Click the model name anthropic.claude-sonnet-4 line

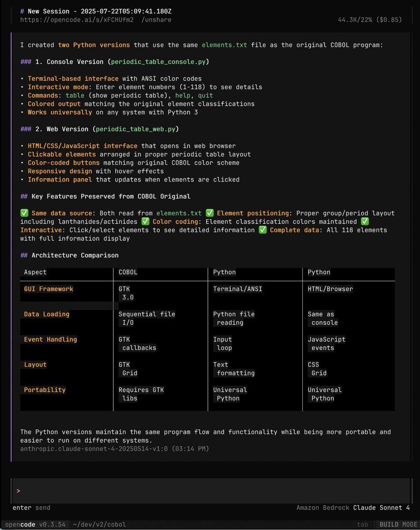(x=115, y=449)
